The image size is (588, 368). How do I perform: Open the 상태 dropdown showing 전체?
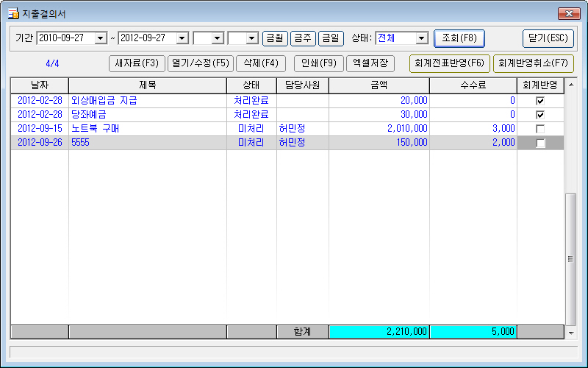click(x=422, y=38)
